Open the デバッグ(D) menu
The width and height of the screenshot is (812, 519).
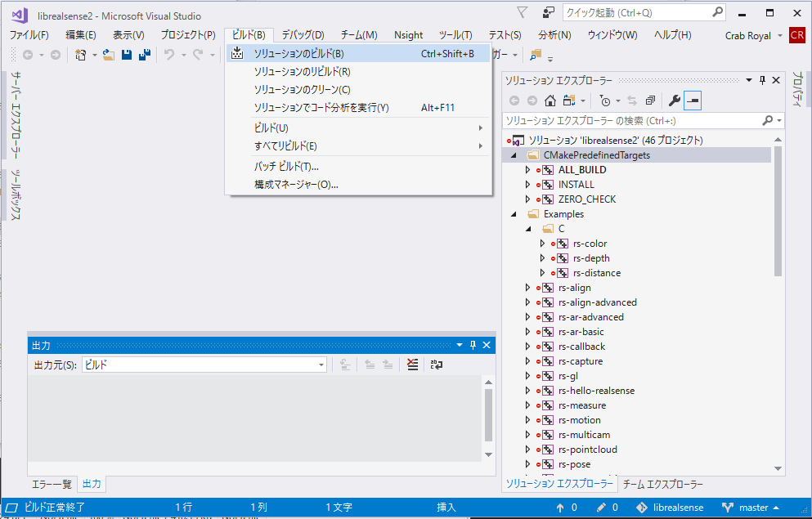click(303, 35)
